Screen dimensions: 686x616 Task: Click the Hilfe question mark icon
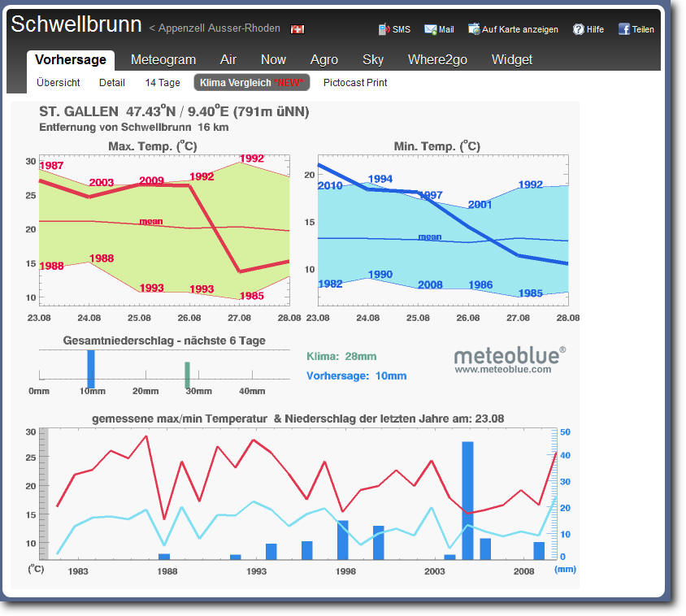click(x=579, y=29)
